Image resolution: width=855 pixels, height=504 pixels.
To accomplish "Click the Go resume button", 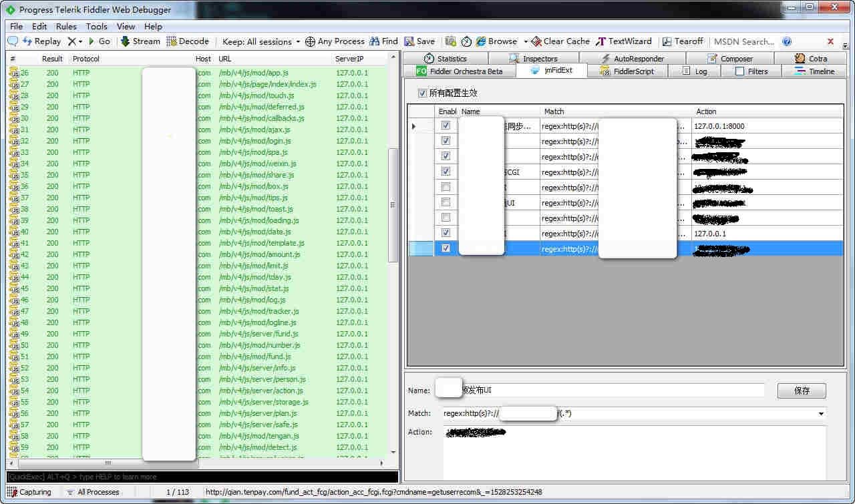I will tap(100, 41).
